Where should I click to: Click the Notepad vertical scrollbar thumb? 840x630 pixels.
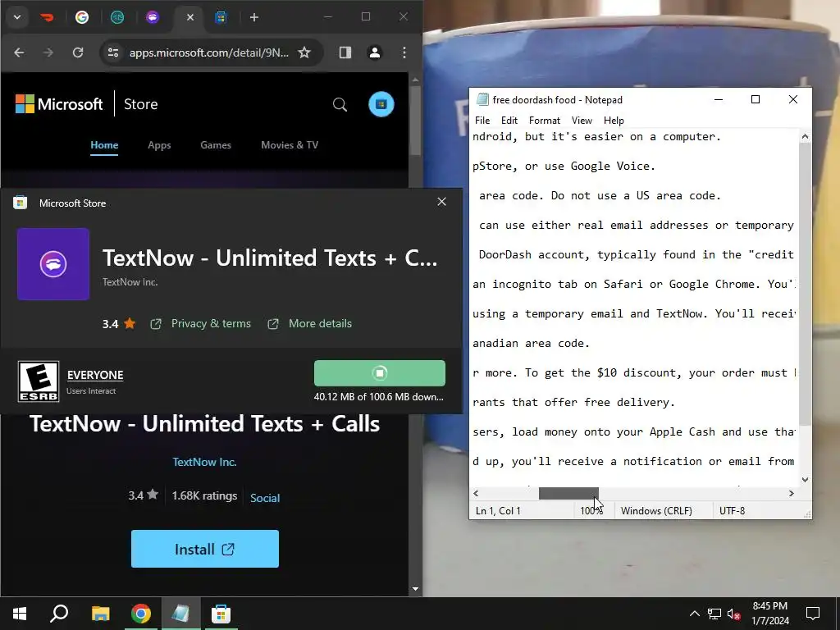(805, 284)
